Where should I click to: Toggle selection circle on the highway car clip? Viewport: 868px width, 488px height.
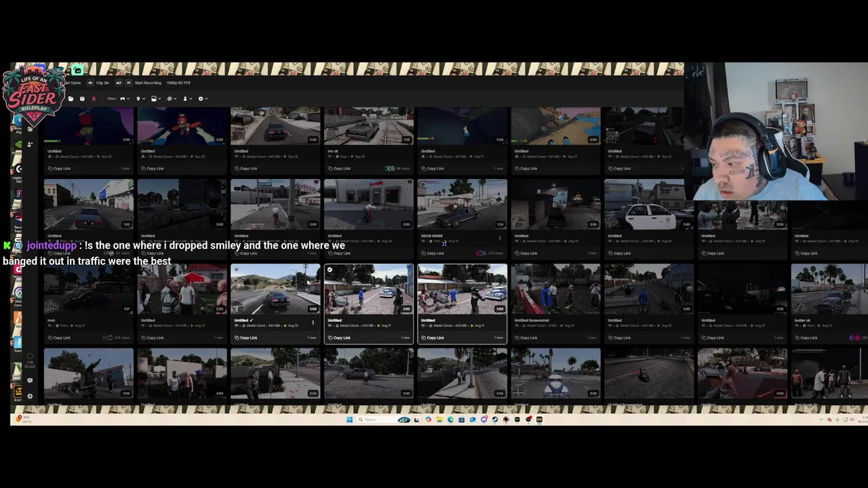(236, 270)
